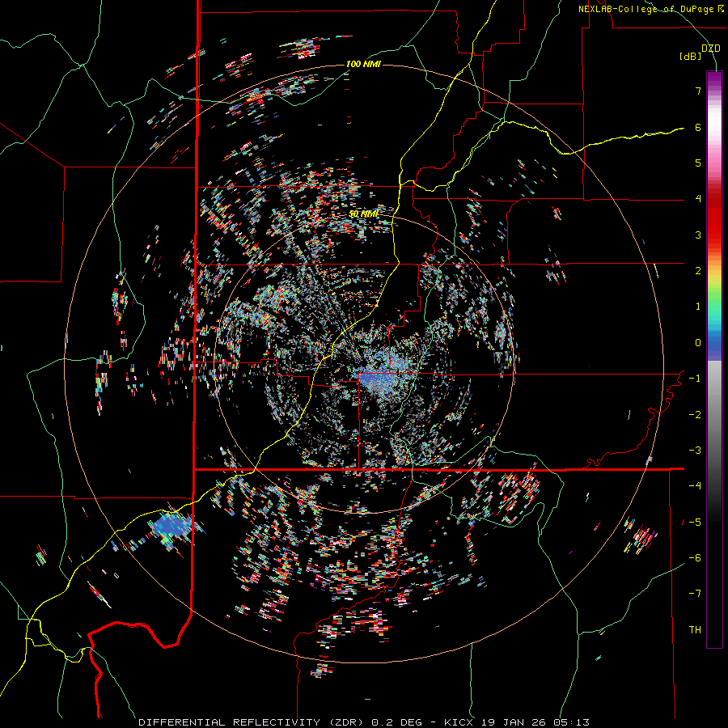Click the -3 value on color scale
Image resolution: width=728 pixels, height=728 pixels.
pos(695,451)
